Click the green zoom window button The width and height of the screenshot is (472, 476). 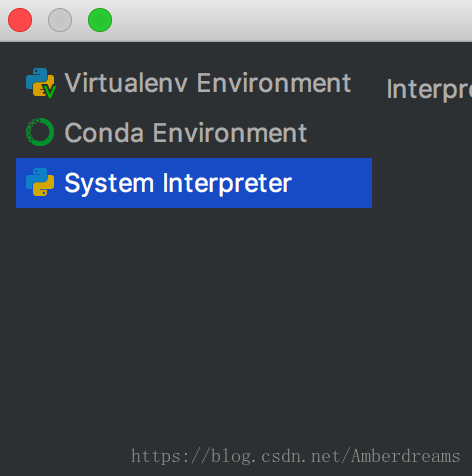pos(100,20)
